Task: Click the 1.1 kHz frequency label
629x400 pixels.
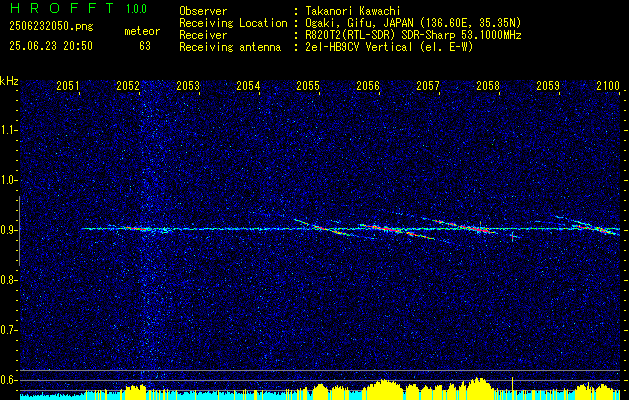Action: pos(8,130)
